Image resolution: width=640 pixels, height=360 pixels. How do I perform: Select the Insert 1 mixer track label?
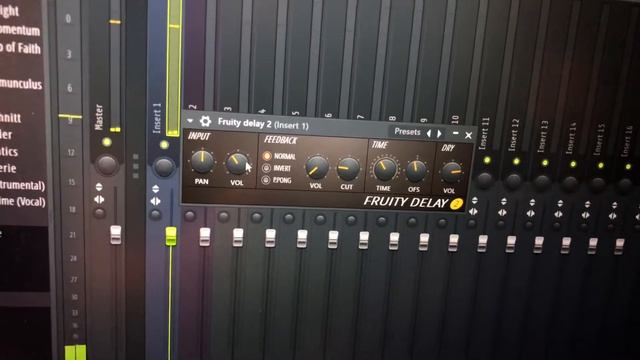(157, 118)
